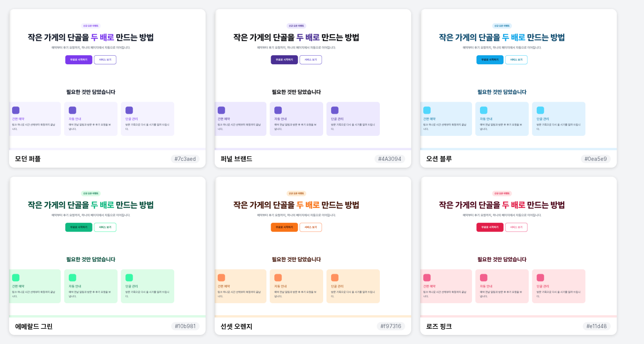Click the pink 간편 예약 icon in 로즈 핑크
The width and height of the screenshot is (644, 344).
[x=427, y=278]
